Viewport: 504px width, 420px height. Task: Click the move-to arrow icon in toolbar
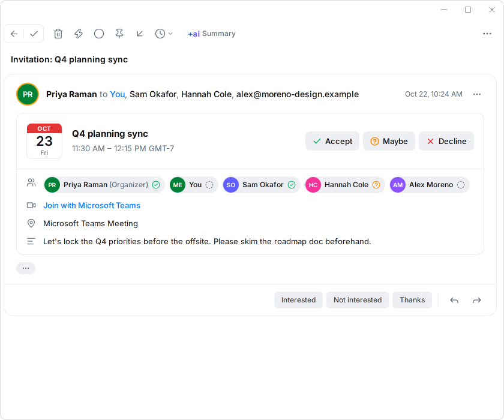pyautogui.click(x=139, y=34)
